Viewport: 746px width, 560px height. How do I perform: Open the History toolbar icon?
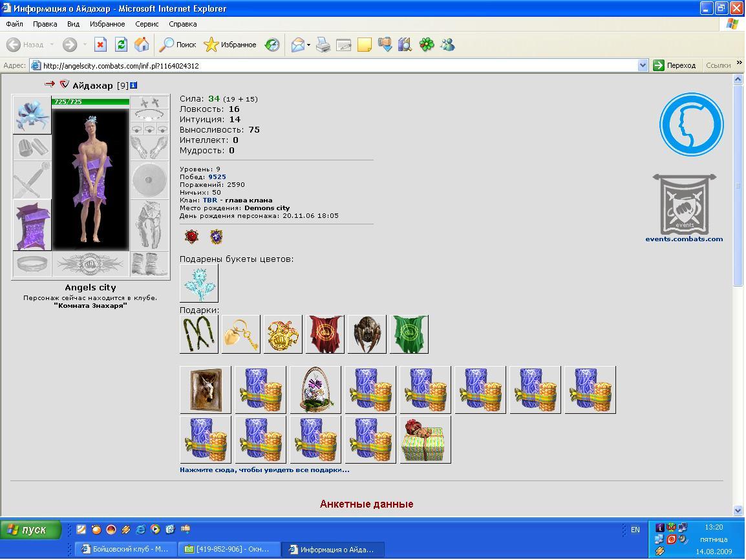click(x=272, y=45)
